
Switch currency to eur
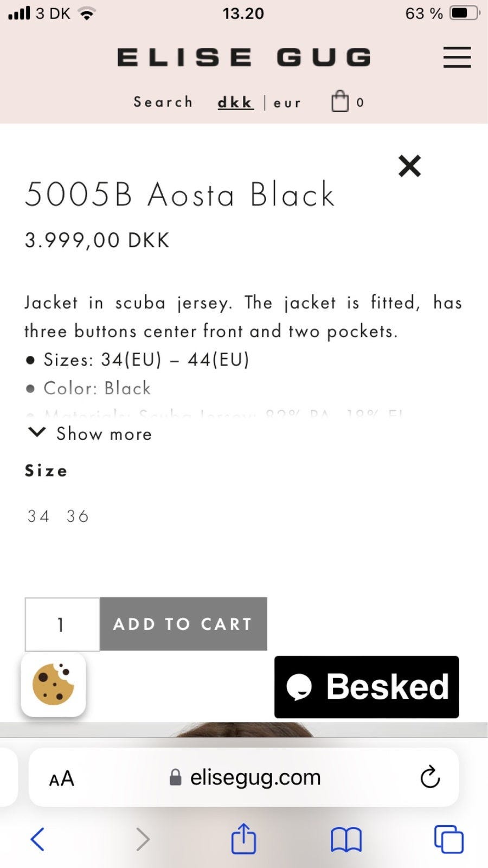tap(287, 103)
